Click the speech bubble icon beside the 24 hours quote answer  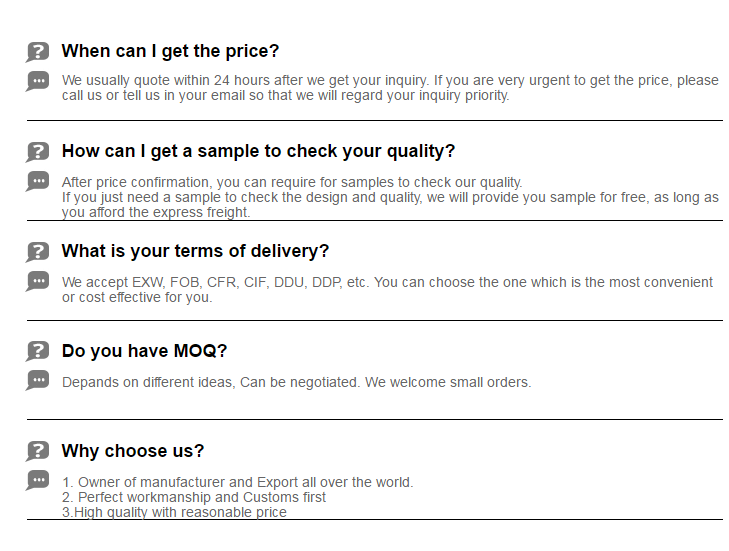[x=37, y=81]
